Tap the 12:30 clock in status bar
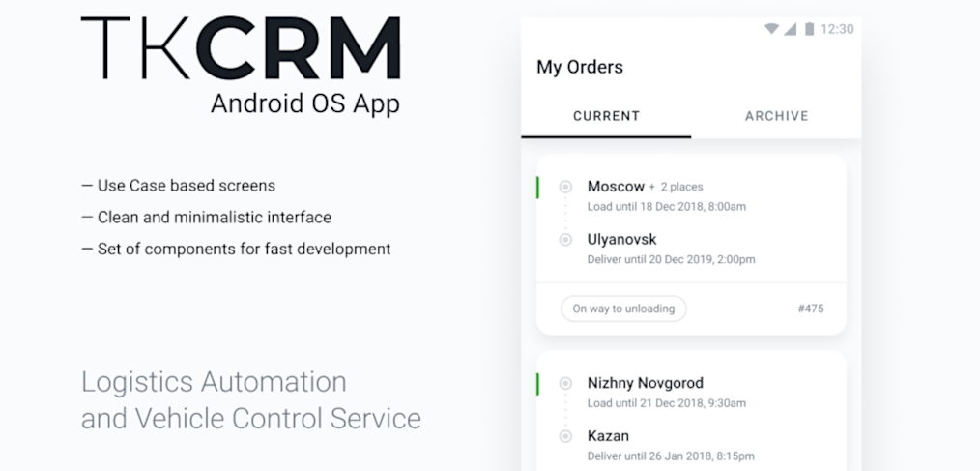The height and width of the screenshot is (471, 980). click(837, 29)
